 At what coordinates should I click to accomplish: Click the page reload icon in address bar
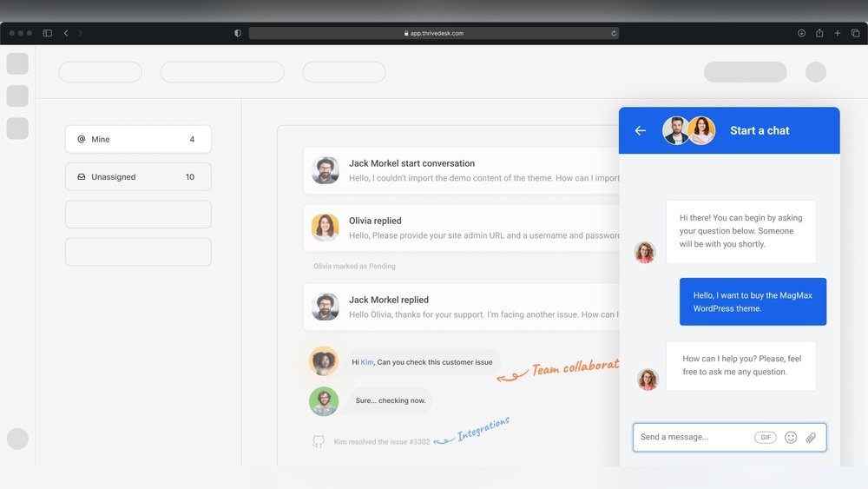[x=614, y=33]
